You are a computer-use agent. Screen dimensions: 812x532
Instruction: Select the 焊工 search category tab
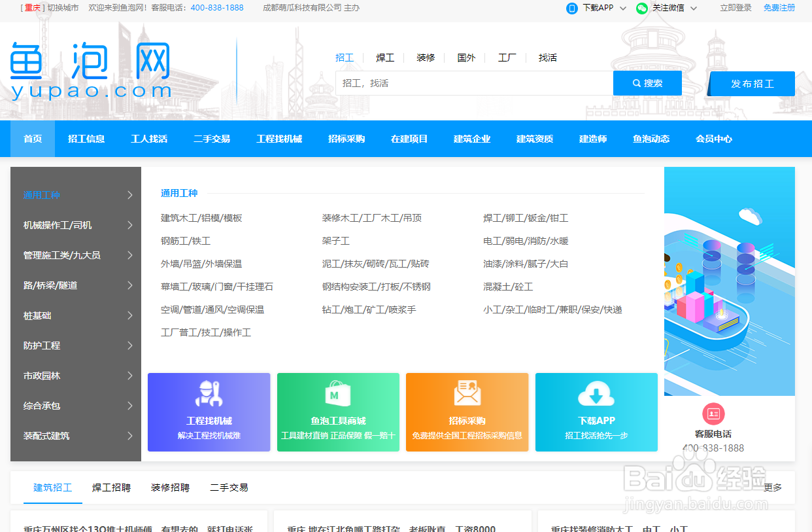[385, 58]
